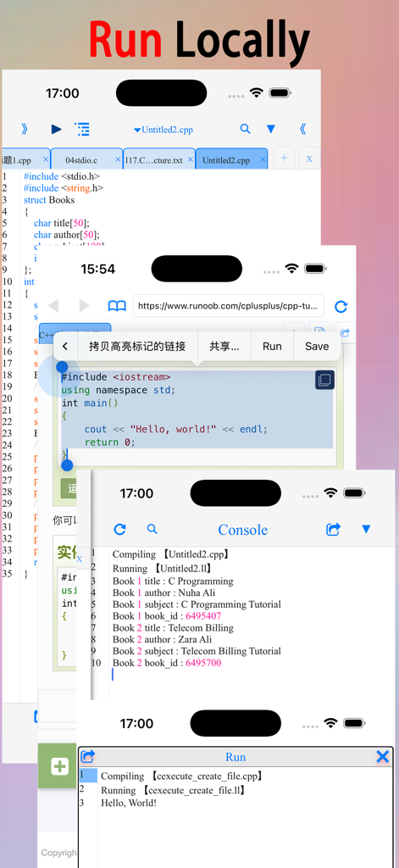Select Save in the context menu

coord(317,347)
